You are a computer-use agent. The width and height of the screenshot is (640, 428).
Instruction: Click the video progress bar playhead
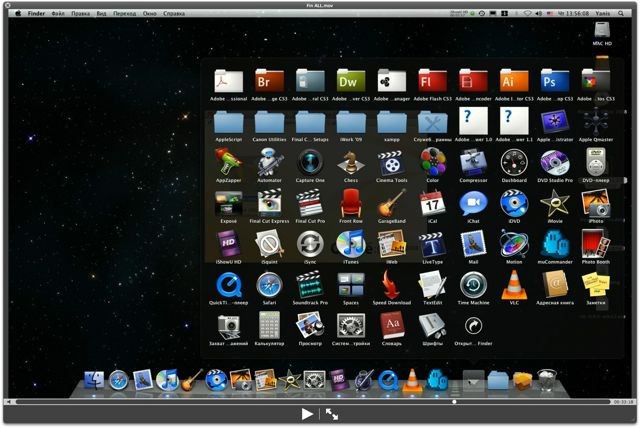454,402
